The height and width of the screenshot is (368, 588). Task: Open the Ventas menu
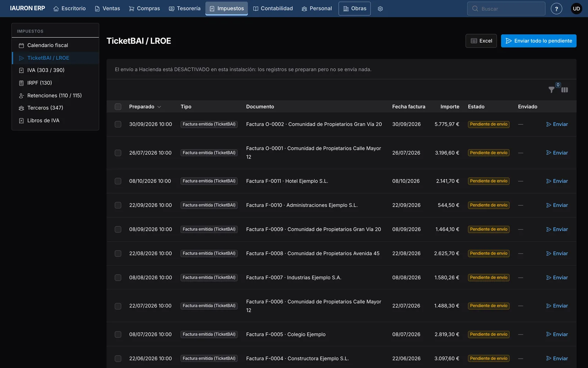click(107, 8)
